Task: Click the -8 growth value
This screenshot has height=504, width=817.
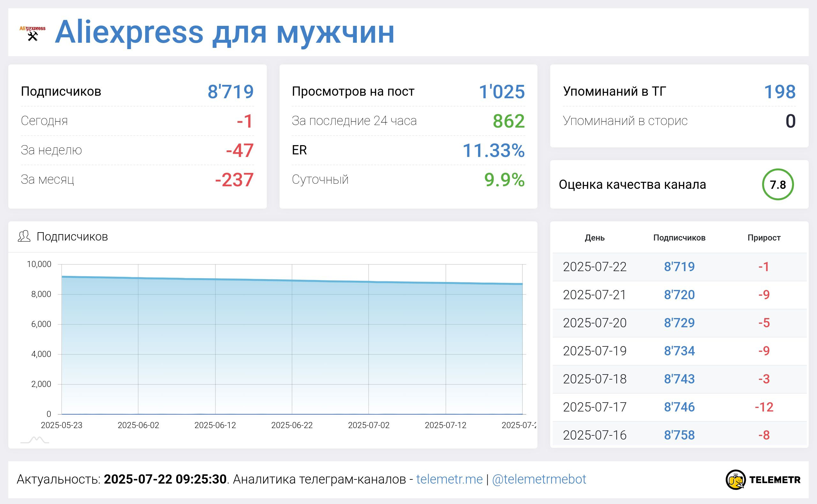Action: pyautogui.click(x=764, y=435)
